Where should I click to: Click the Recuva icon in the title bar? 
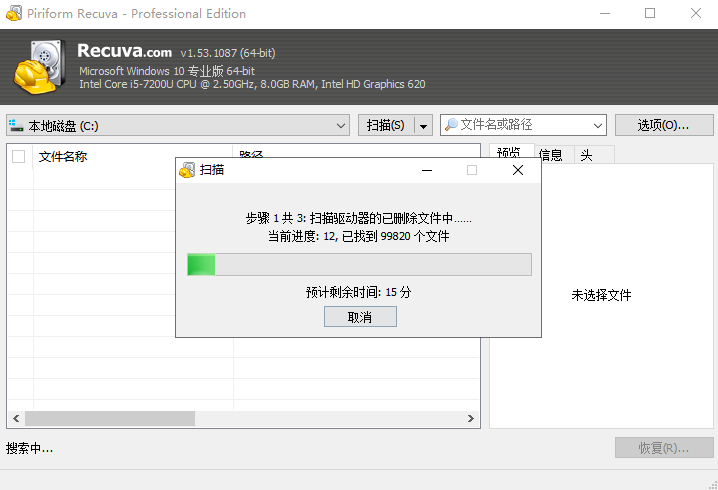(14, 13)
